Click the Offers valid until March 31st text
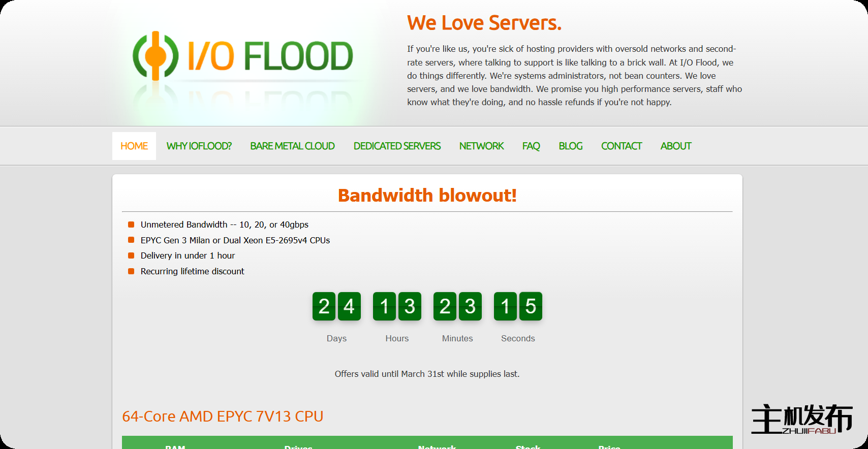The width and height of the screenshot is (868, 449). (427, 374)
